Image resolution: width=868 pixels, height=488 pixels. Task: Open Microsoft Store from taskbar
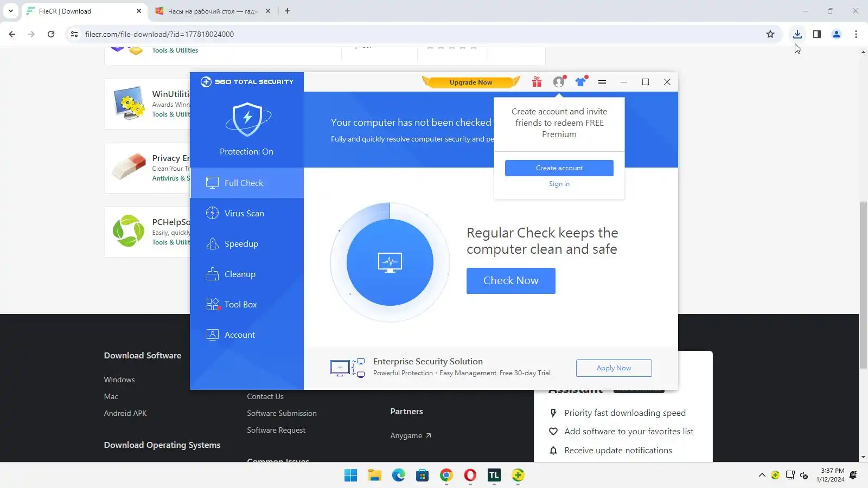423,476
